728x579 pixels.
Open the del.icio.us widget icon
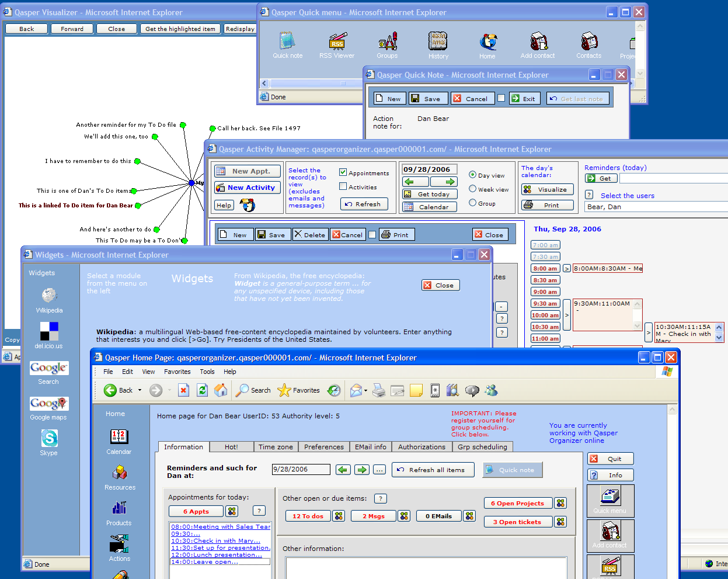(49, 331)
